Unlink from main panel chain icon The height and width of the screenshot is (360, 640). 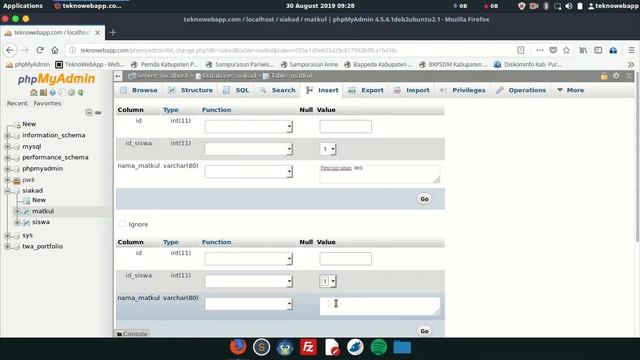tap(98, 112)
